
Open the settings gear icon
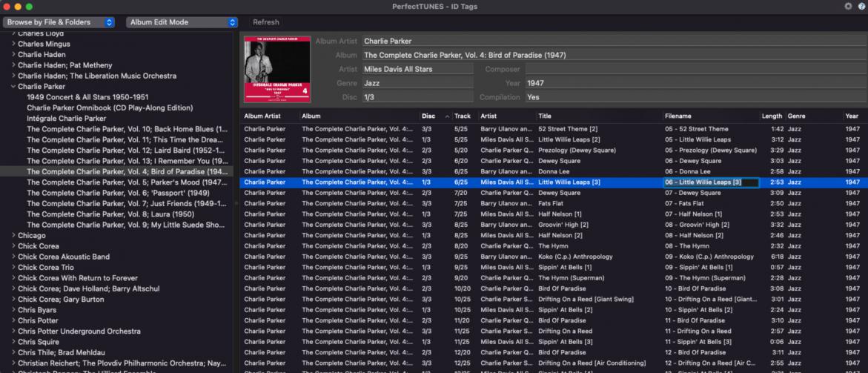coord(848,6)
